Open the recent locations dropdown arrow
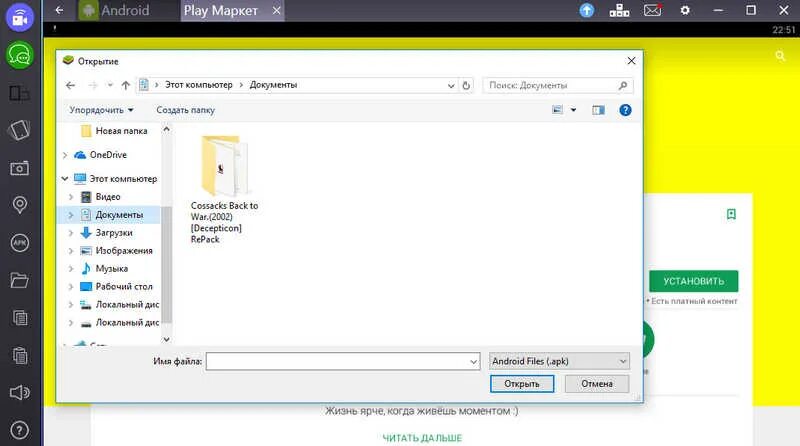 [110, 85]
